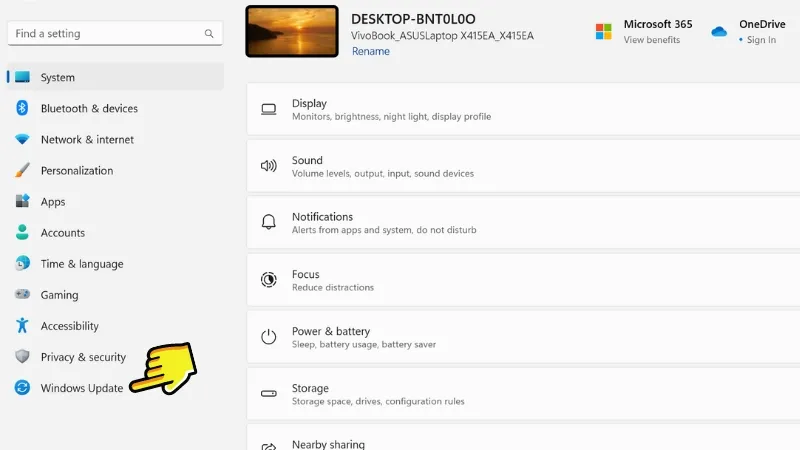Click the Power & battery icon
Image resolution: width=800 pixels, height=450 pixels.
click(268, 337)
